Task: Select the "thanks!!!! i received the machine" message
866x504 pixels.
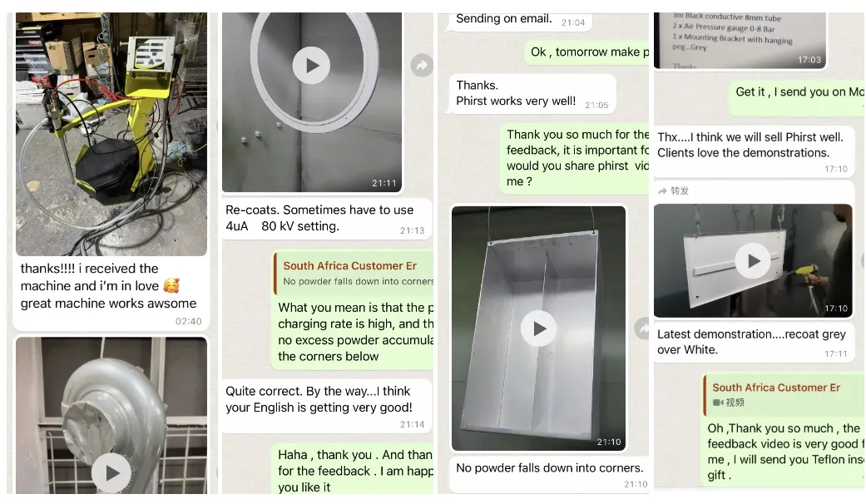Action: pos(111,286)
